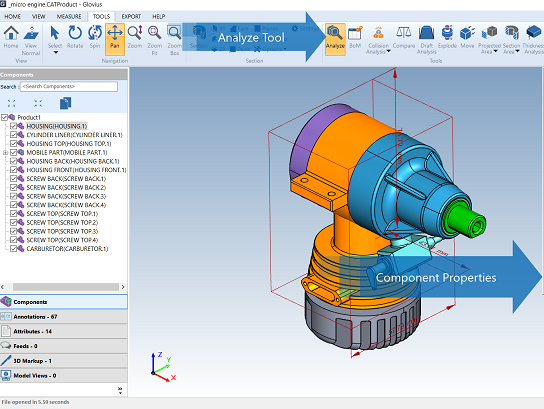The width and height of the screenshot is (544, 409).
Task: Click the copy components icon
Action: [x=65, y=103]
